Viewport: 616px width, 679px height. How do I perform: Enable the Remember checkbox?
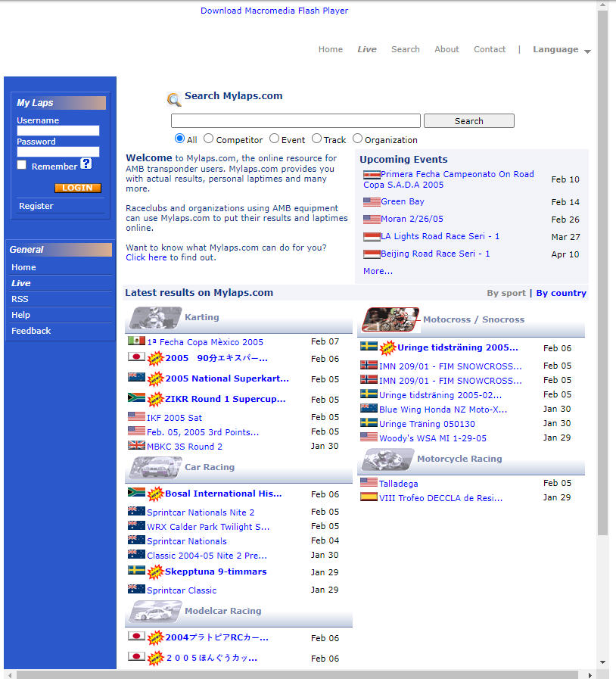(x=22, y=165)
